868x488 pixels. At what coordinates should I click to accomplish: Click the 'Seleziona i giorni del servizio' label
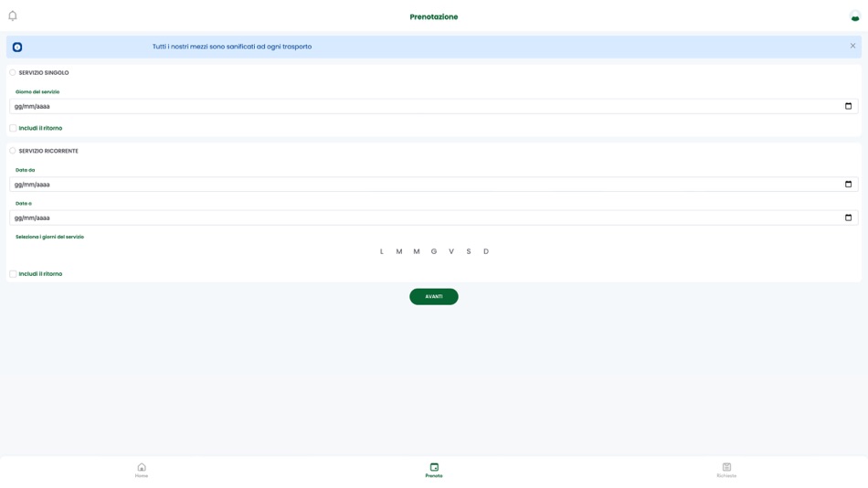[x=50, y=237]
